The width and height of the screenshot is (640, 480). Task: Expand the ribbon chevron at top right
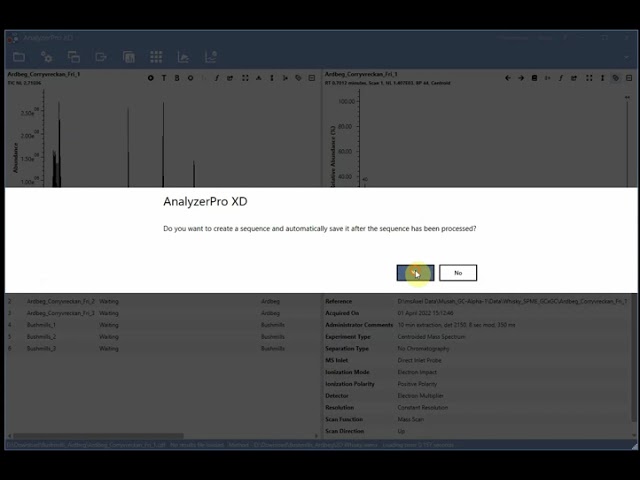[627, 57]
